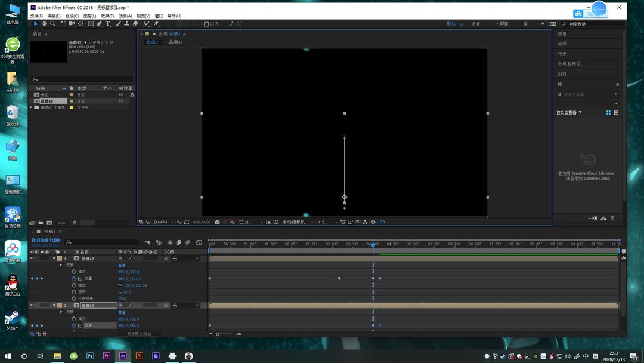The image size is (644, 363).
Task: Open the parent 无 dropdown for layer 1
Action: 185,259
